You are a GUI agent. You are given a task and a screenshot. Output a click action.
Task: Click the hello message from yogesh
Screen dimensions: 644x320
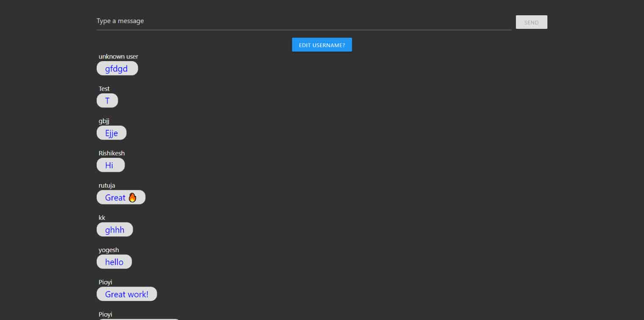click(114, 262)
